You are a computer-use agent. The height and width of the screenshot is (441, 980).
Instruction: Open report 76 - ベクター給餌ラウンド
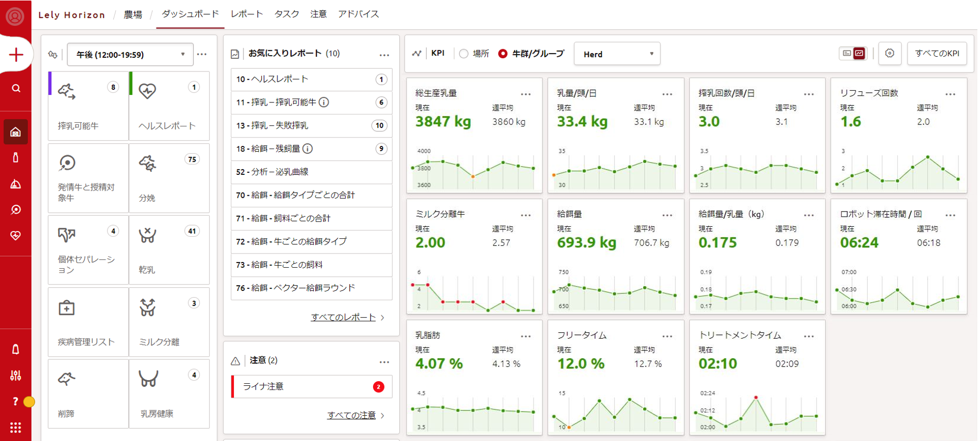click(x=312, y=288)
